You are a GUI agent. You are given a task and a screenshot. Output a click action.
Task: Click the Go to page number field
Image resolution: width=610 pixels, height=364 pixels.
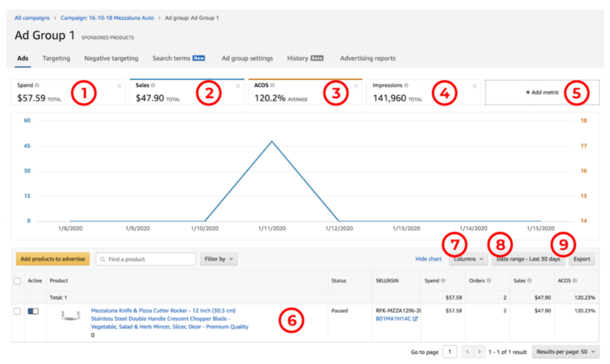[x=450, y=352]
